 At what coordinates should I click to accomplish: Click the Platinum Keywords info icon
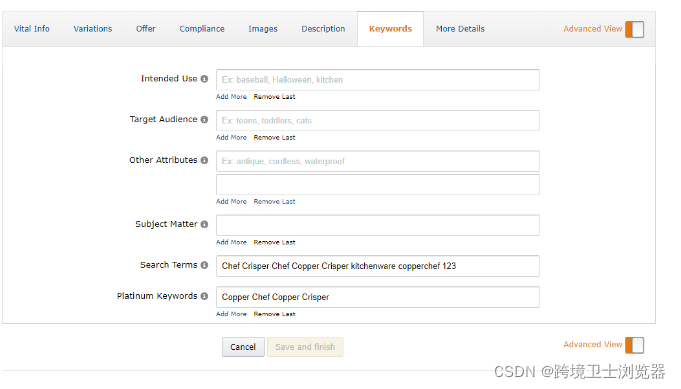pos(204,296)
